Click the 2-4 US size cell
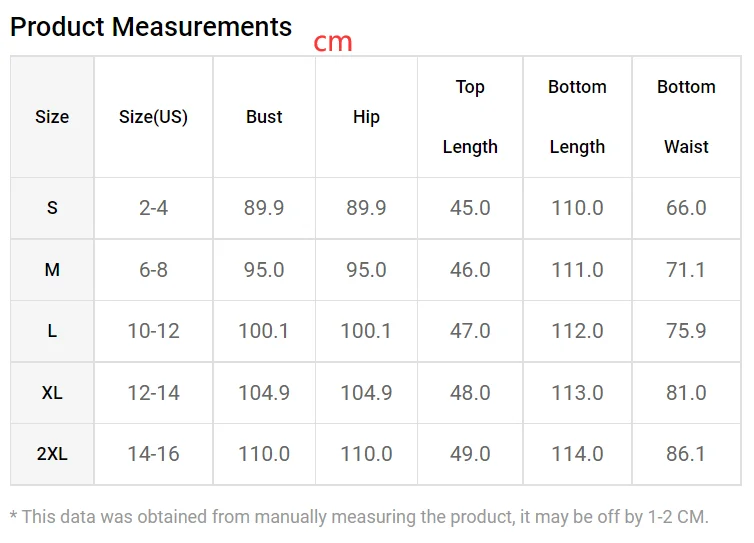The image size is (754, 543). [x=153, y=208]
